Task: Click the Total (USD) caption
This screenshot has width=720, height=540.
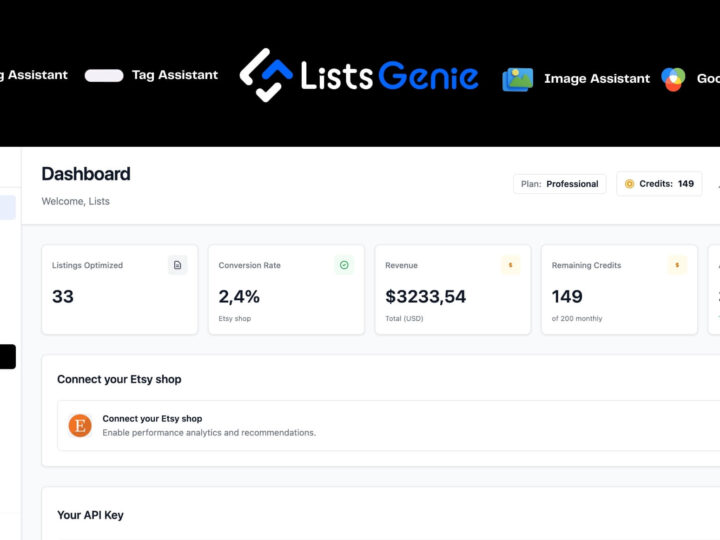Action: pyautogui.click(x=404, y=318)
